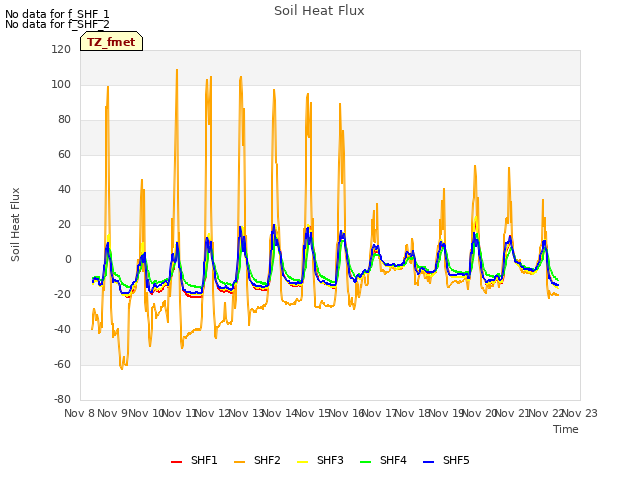The width and height of the screenshot is (640, 480).
Task: Click the -20 y-axis tick label
Action: coord(62,294)
